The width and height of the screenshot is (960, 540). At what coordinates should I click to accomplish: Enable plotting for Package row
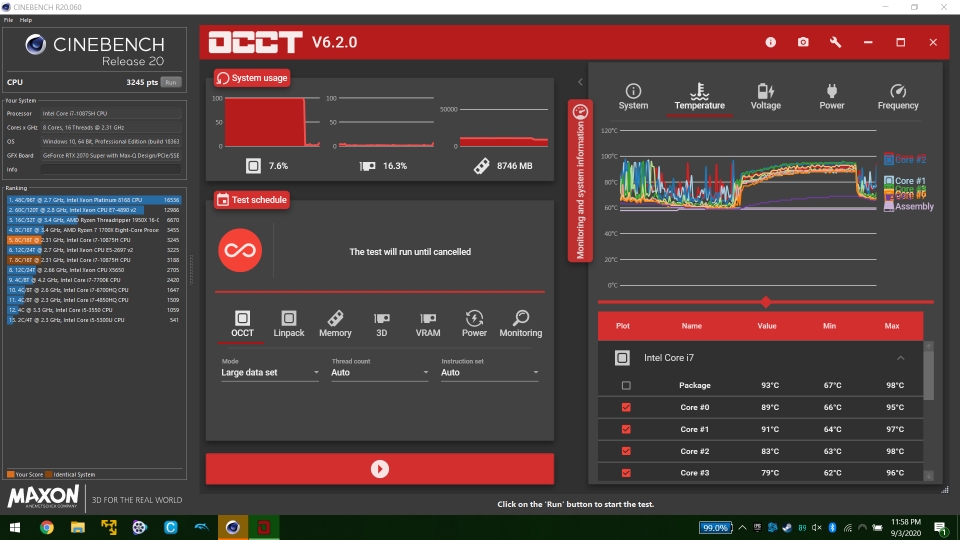[x=626, y=385]
